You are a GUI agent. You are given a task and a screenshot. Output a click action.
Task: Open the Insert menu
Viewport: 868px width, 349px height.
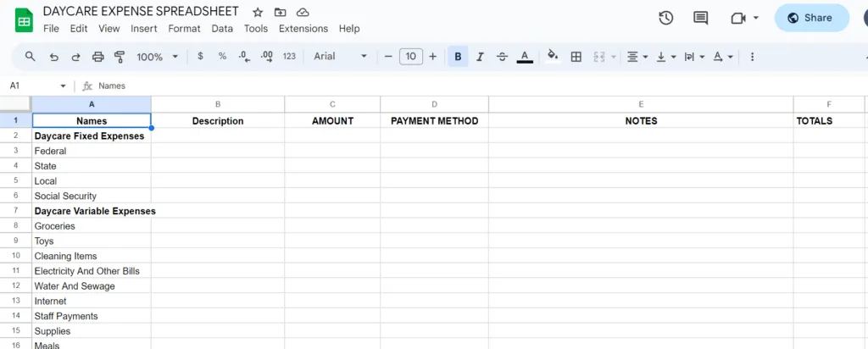(x=143, y=29)
